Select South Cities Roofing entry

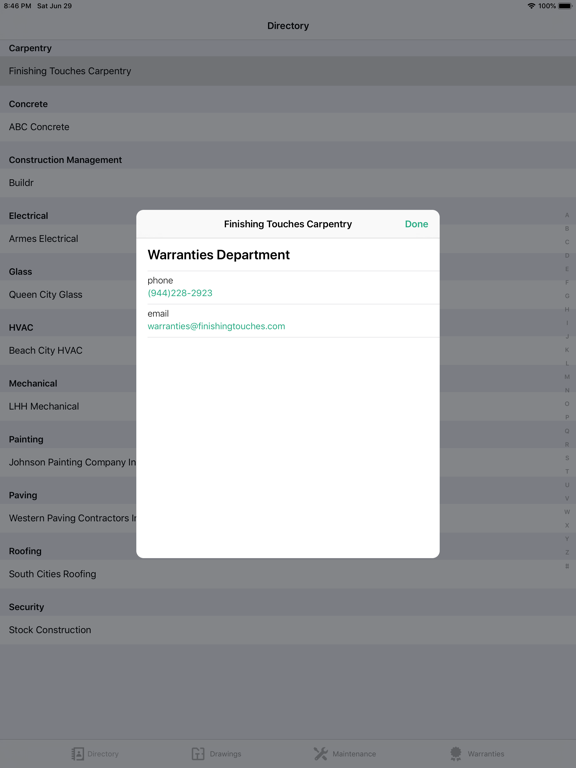click(x=288, y=574)
